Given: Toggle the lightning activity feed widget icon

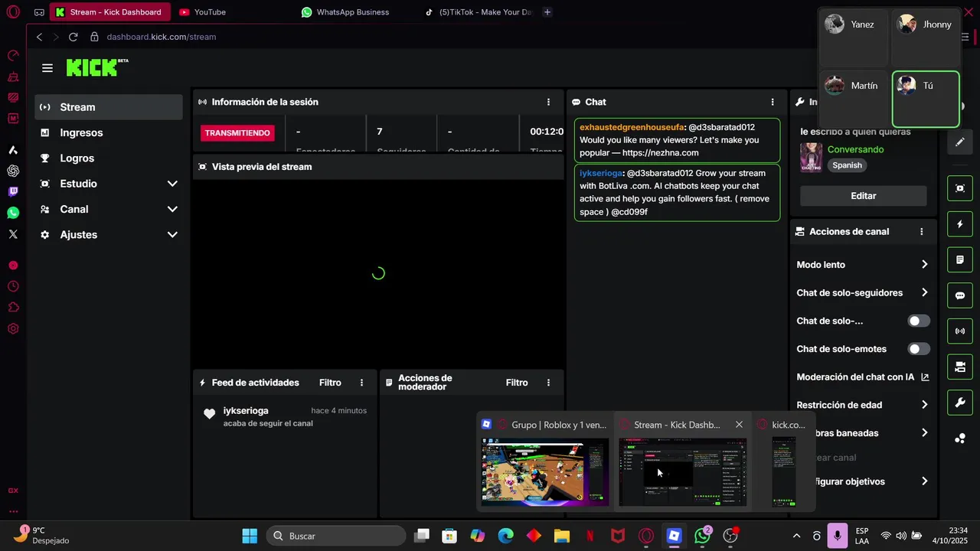Looking at the screenshot, I should (960, 224).
